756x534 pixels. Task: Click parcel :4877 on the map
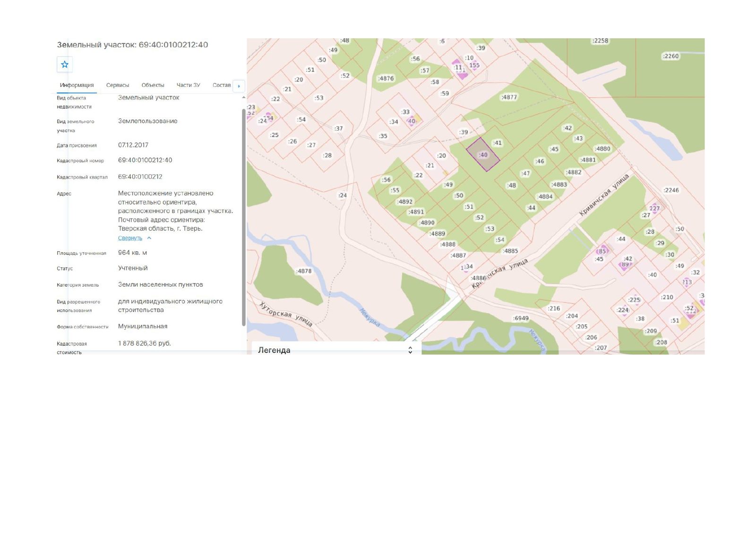pos(509,97)
